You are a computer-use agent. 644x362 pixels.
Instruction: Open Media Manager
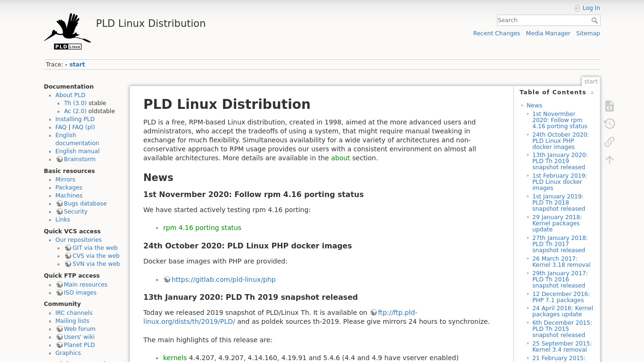[x=548, y=33]
